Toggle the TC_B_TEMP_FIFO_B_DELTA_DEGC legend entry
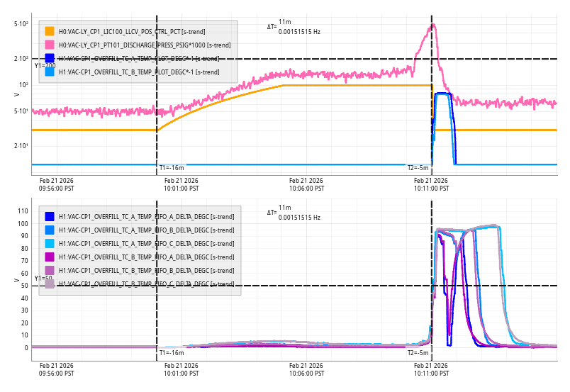The image size is (570, 392). 146,270
